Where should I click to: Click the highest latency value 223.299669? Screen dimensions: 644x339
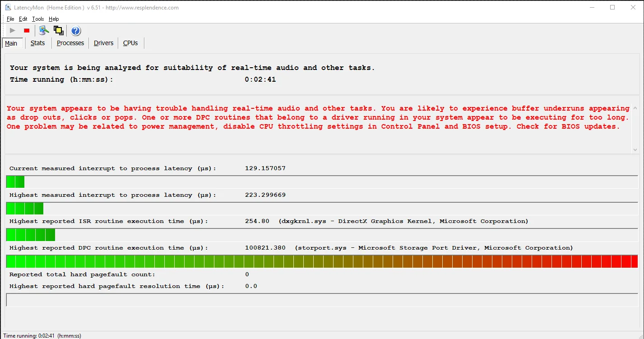(x=265, y=195)
